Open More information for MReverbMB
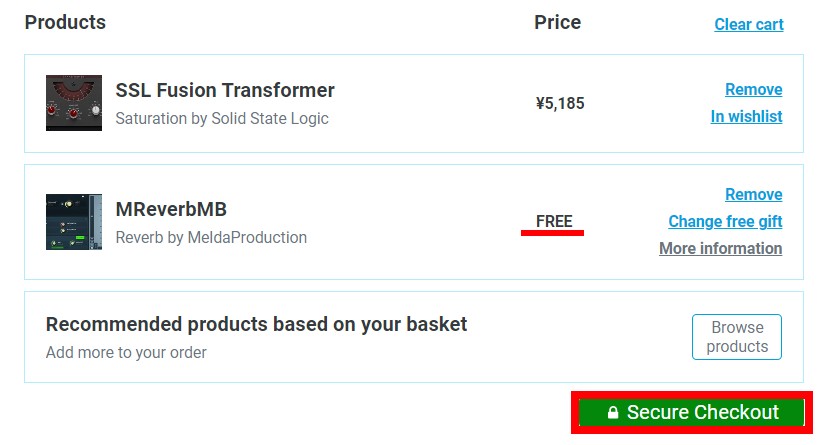This screenshot has width=833, height=445. click(720, 249)
